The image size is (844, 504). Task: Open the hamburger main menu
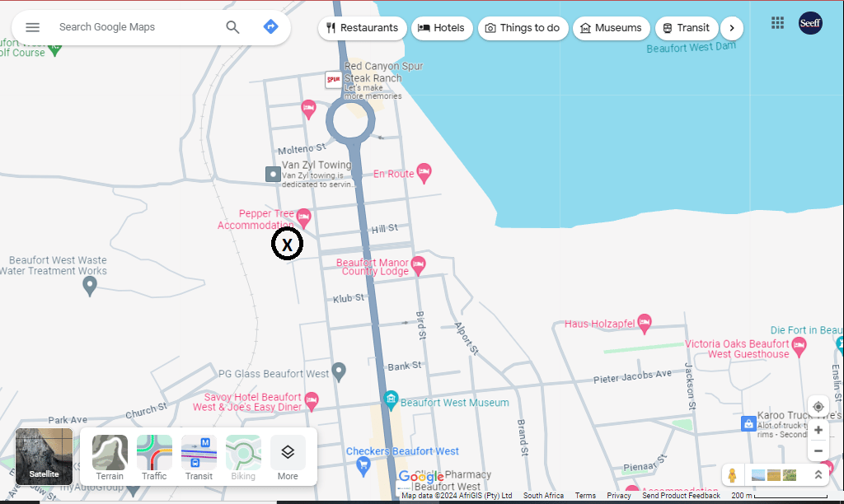click(32, 27)
